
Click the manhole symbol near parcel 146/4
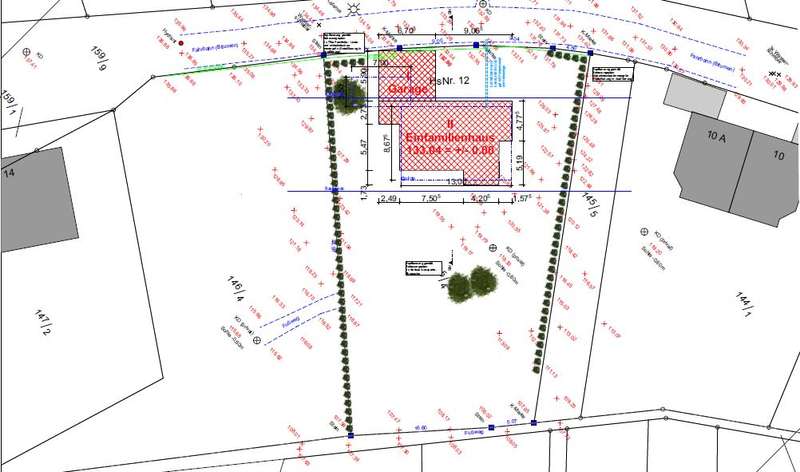pyautogui.click(x=256, y=341)
